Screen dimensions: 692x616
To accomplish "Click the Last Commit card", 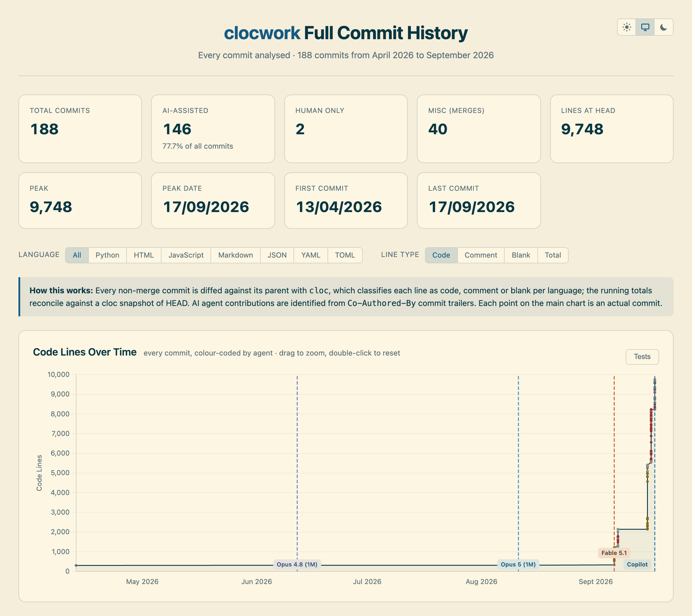I will tap(479, 200).
